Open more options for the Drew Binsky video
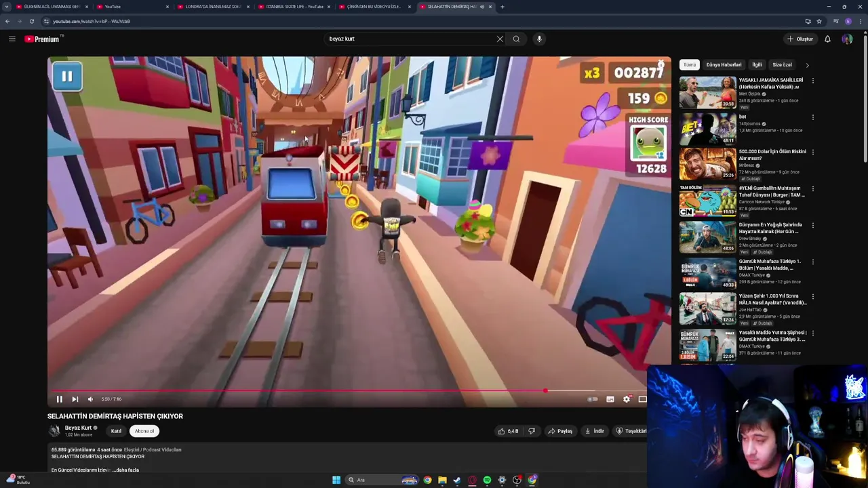The image size is (868, 488). coord(812,225)
